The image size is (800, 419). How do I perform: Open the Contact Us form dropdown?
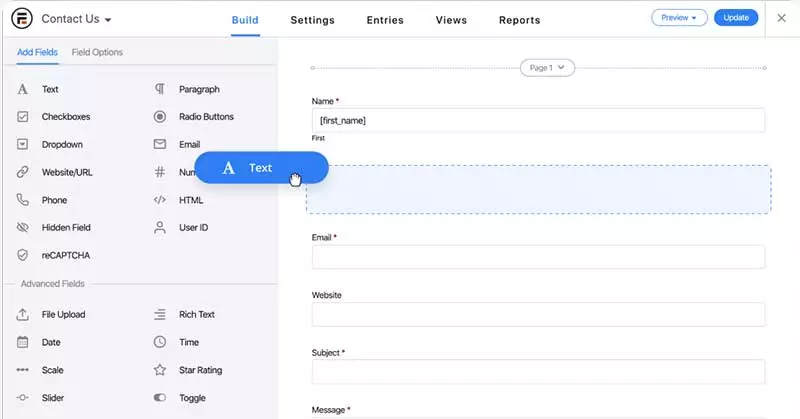77,19
